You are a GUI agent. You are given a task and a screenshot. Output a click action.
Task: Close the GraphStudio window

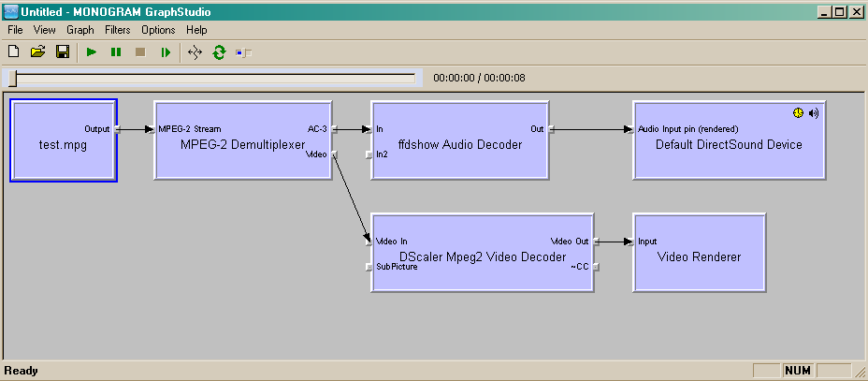(x=857, y=11)
